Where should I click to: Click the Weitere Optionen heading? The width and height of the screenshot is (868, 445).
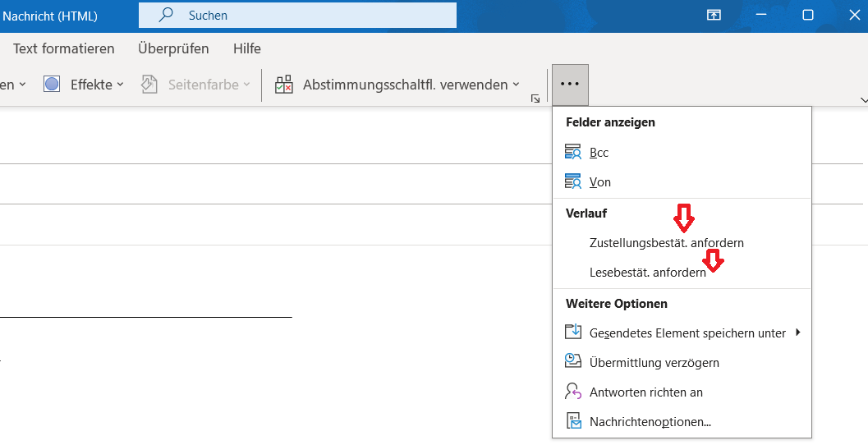(x=616, y=303)
